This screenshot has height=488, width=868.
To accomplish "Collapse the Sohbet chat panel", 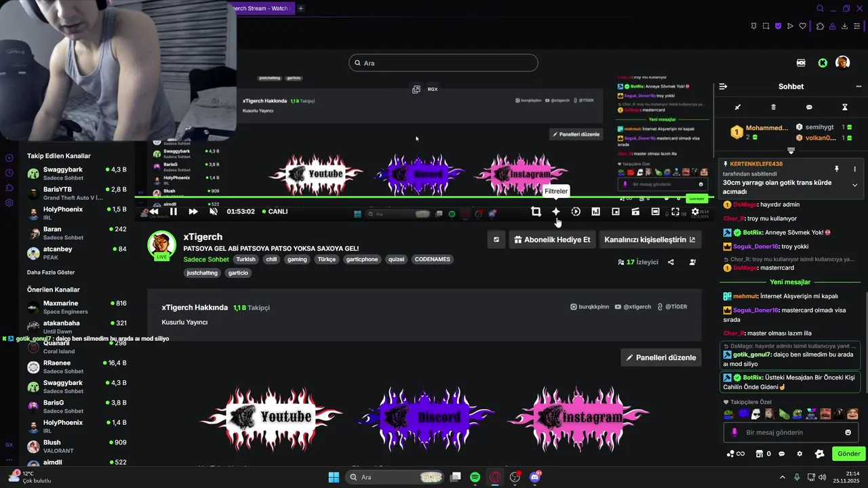I will pos(723,86).
